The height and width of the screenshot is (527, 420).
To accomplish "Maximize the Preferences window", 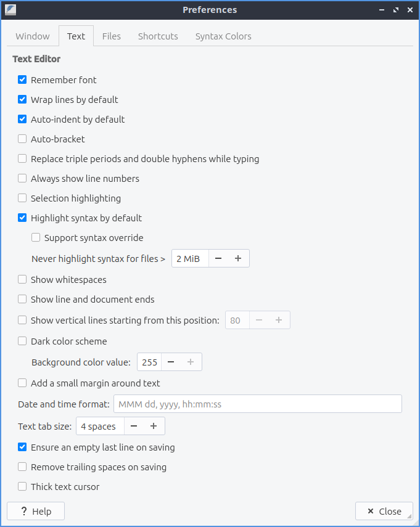I will pos(395,10).
